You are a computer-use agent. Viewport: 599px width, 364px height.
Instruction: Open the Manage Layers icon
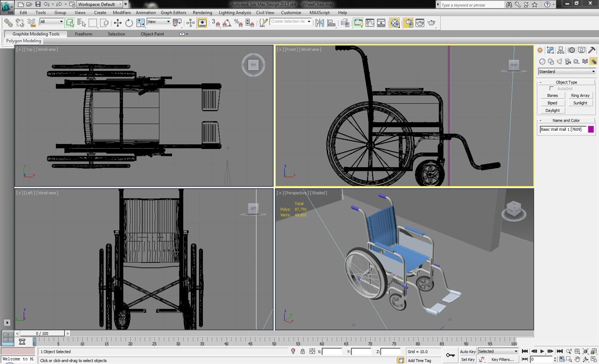[345, 23]
